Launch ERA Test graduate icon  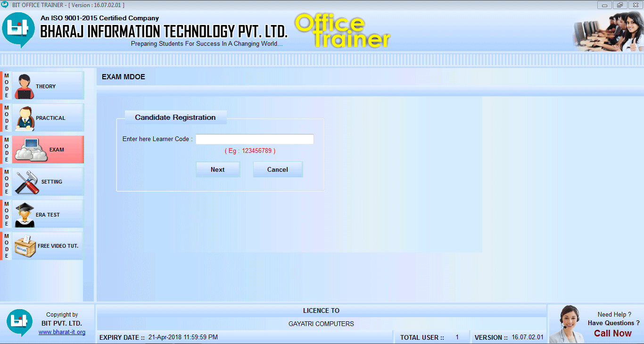coord(25,215)
